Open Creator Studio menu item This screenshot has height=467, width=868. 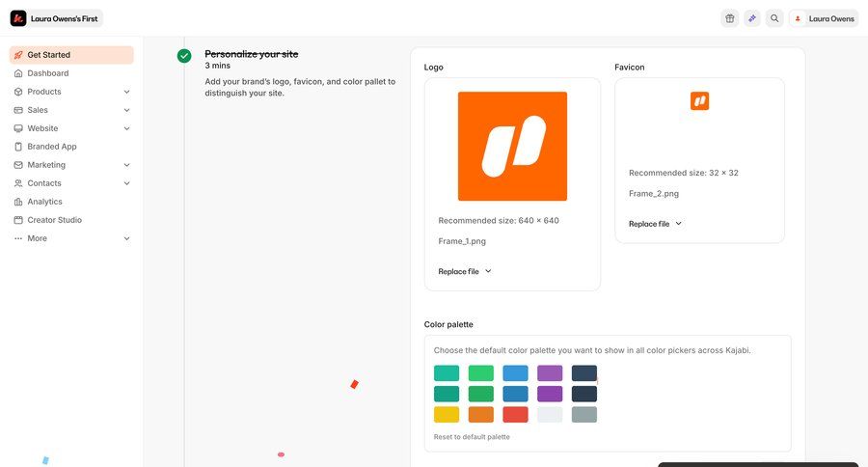pyautogui.click(x=71, y=220)
